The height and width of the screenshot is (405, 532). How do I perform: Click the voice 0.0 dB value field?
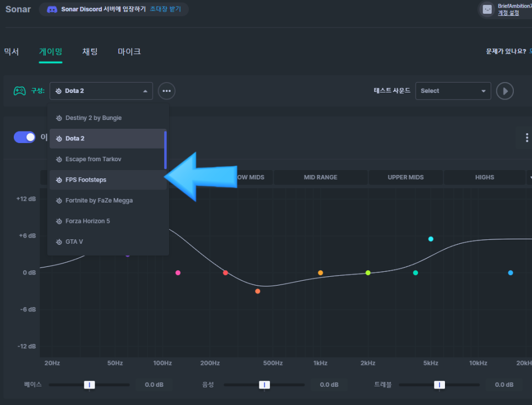[329, 385]
